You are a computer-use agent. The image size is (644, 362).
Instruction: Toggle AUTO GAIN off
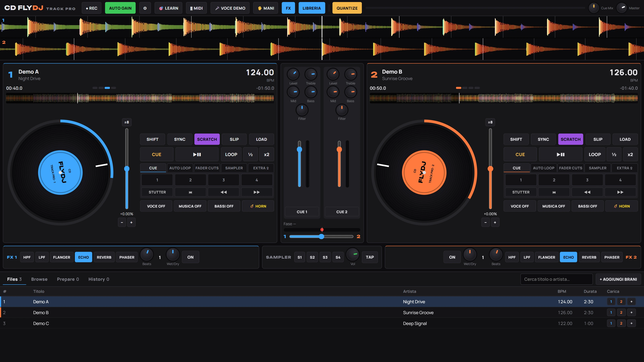(120, 8)
